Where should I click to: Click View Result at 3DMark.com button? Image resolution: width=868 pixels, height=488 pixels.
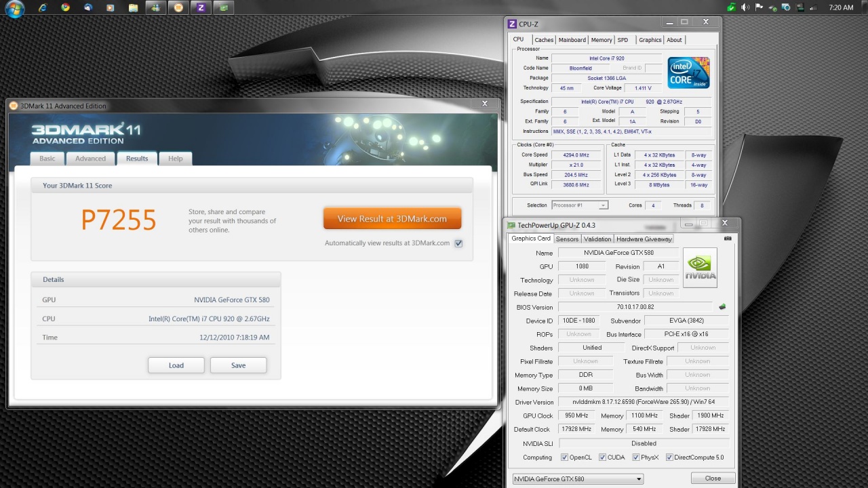pos(392,219)
